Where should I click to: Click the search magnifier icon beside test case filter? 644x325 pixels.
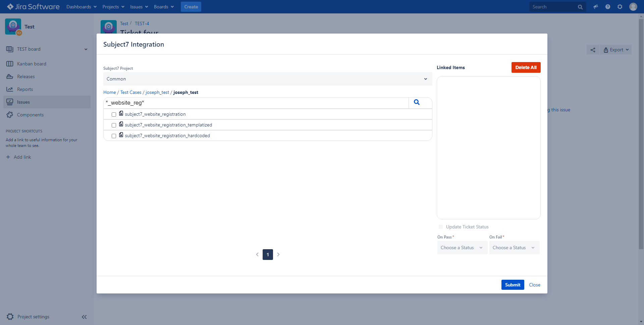point(417,103)
